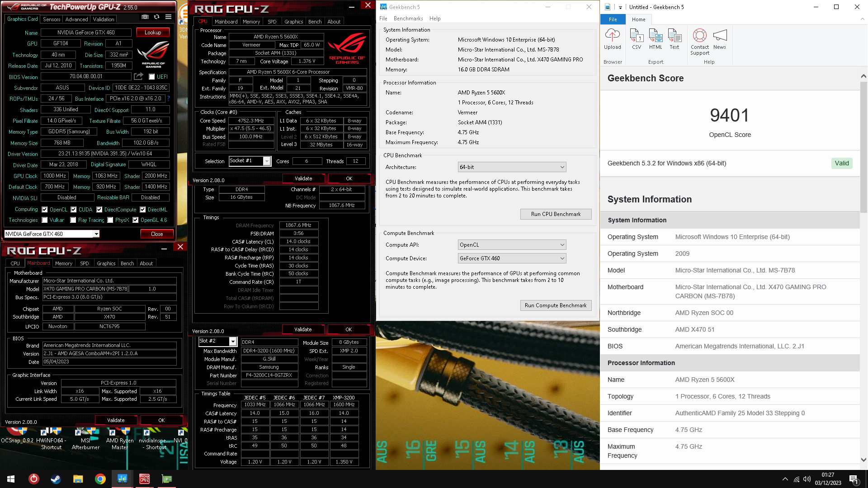Viewport: 868px width, 488px height.
Task: Click the Lookup button in GPU-Z
Action: pyautogui.click(x=153, y=33)
